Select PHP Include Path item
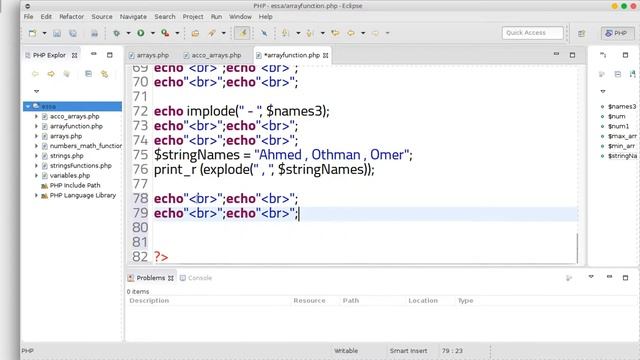 [x=75, y=185]
